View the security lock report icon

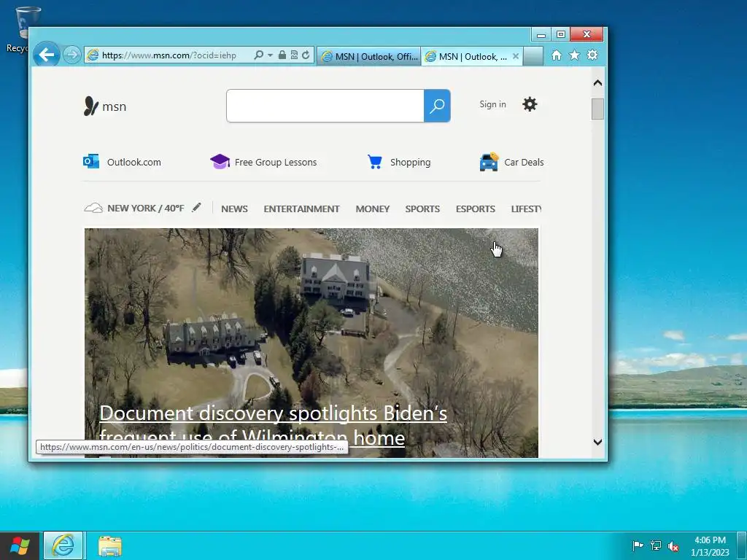(282, 55)
